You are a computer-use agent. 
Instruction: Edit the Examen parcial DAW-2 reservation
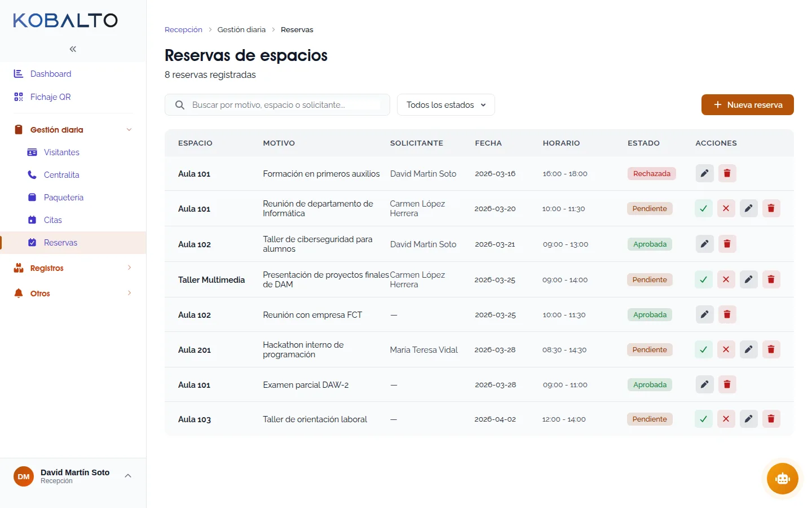704,384
